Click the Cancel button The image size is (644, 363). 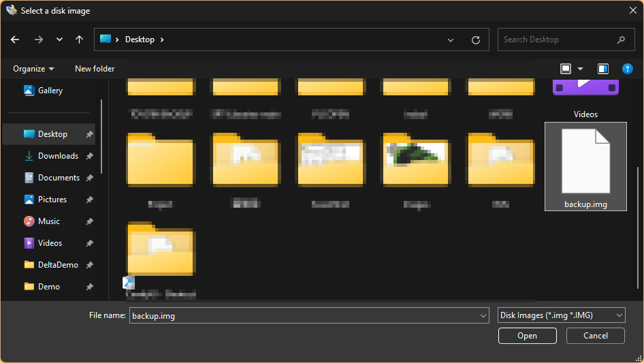(x=596, y=336)
